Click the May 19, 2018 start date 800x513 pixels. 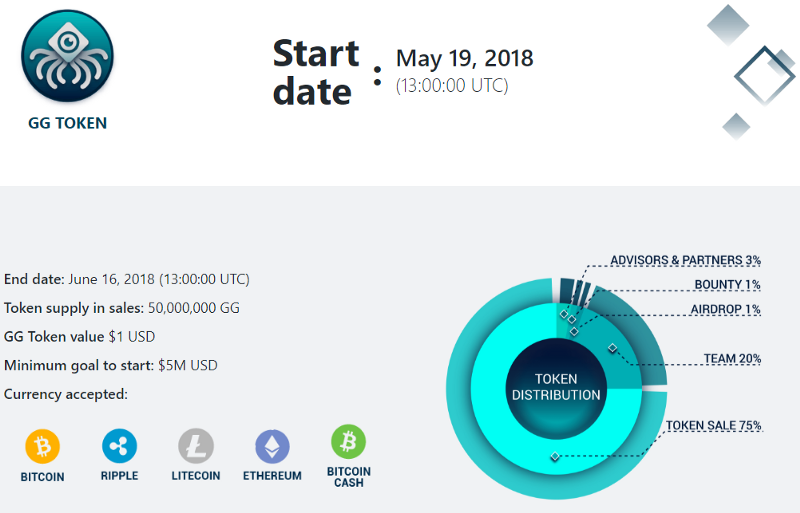pyautogui.click(x=464, y=59)
